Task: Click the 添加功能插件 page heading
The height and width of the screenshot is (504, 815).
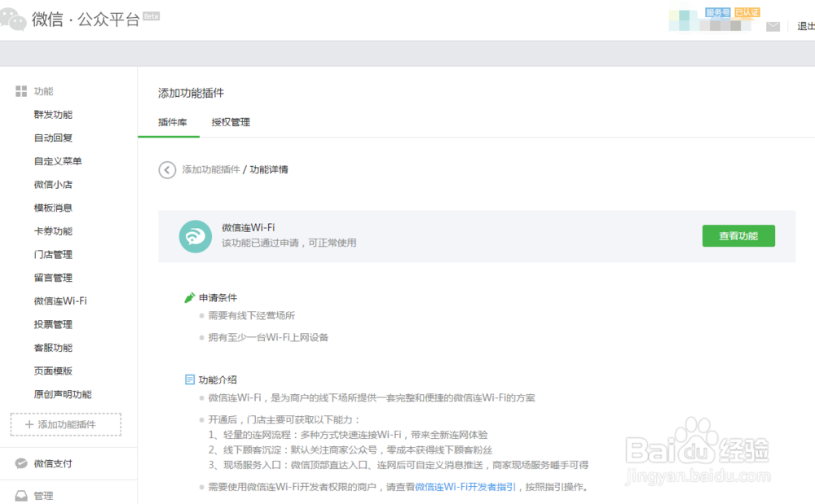Action: [x=191, y=93]
